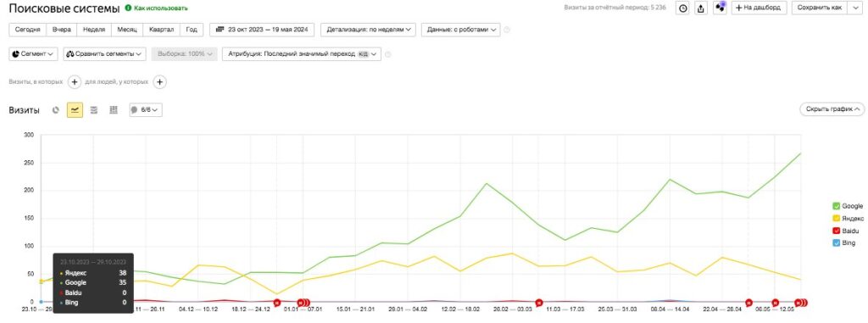The width and height of the screenshot is (868, 323).
Task: Uncheck Google in chart legend
Action: point(836,206)
